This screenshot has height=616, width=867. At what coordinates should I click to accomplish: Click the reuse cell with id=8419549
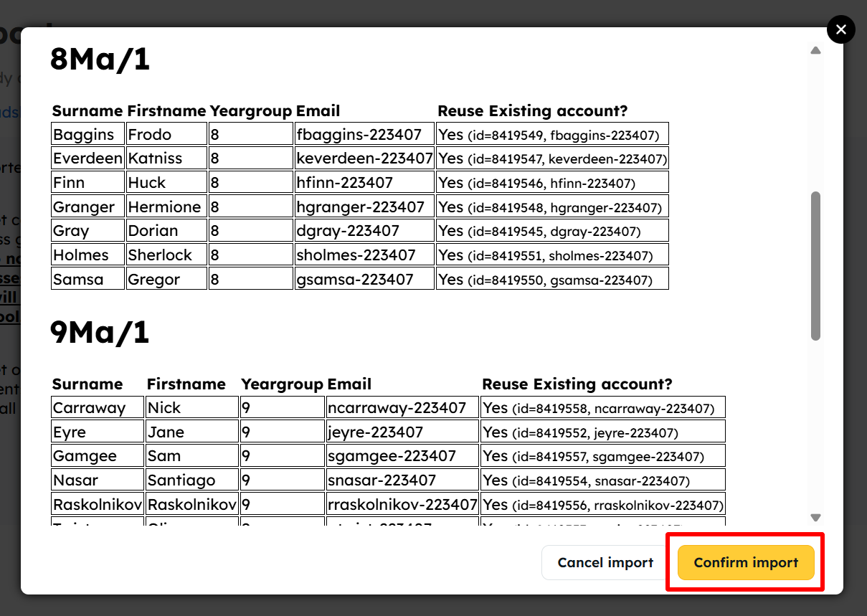point(552,134)
